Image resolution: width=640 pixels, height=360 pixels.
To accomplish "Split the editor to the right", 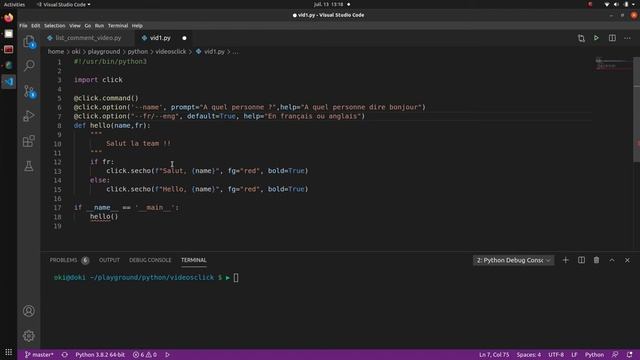I will (612, 38).
